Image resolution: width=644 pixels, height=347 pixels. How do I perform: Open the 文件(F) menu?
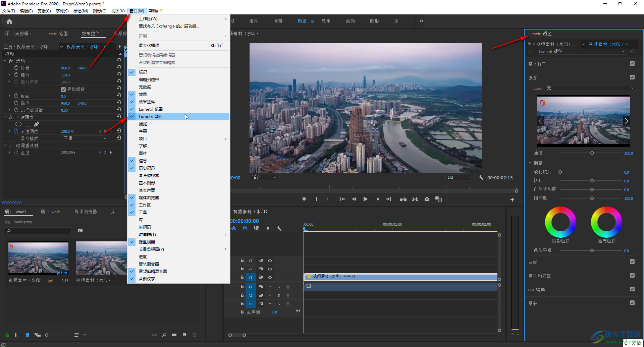[9, 11]
